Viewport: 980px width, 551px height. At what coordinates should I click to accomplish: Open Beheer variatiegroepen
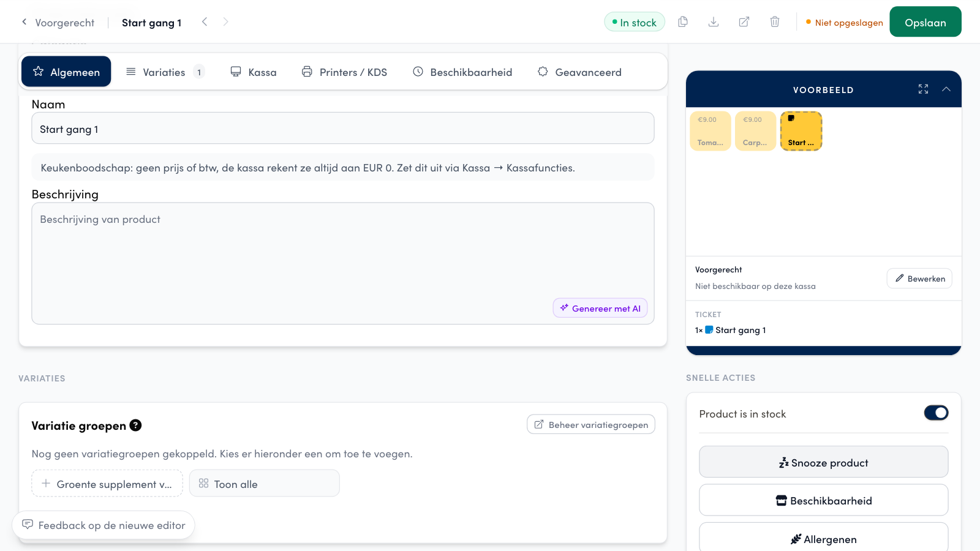click(x=591, y=424)
